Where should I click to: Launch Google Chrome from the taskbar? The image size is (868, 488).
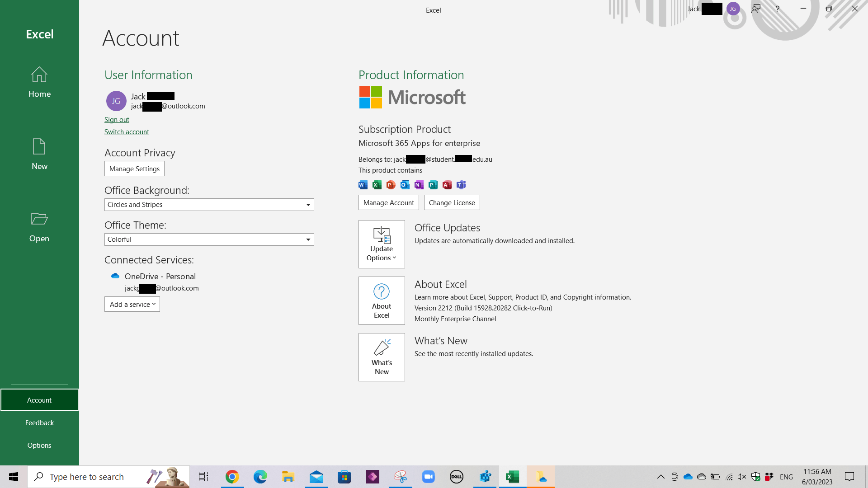[232, 477]
